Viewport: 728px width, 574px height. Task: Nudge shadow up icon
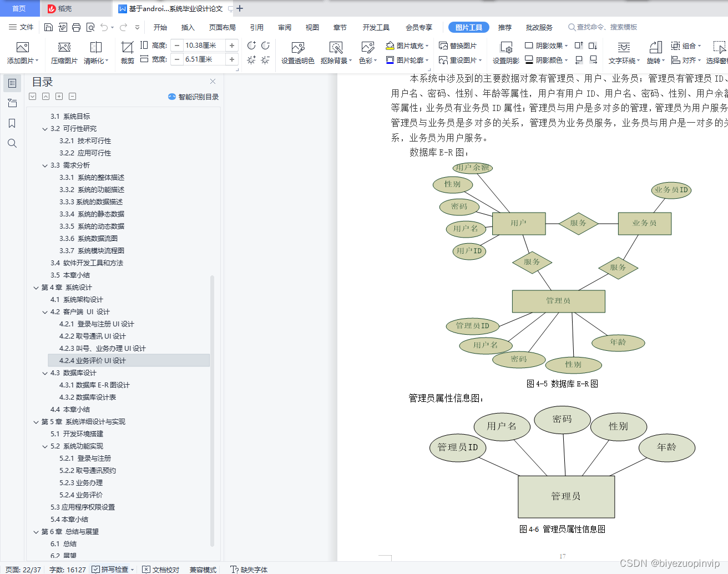[579, 46]
